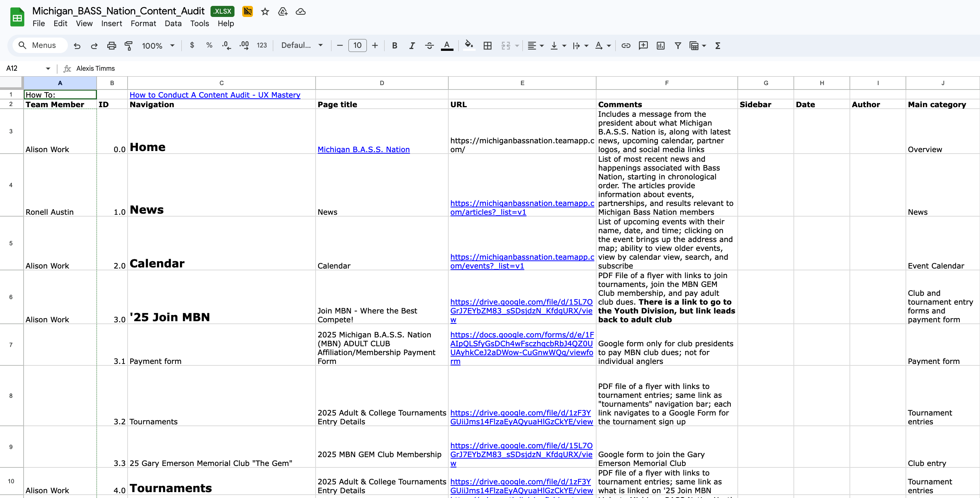The height and width of the screenshot is (498, 980).
Task: Insert chart icon
Action: click(661, 46)
